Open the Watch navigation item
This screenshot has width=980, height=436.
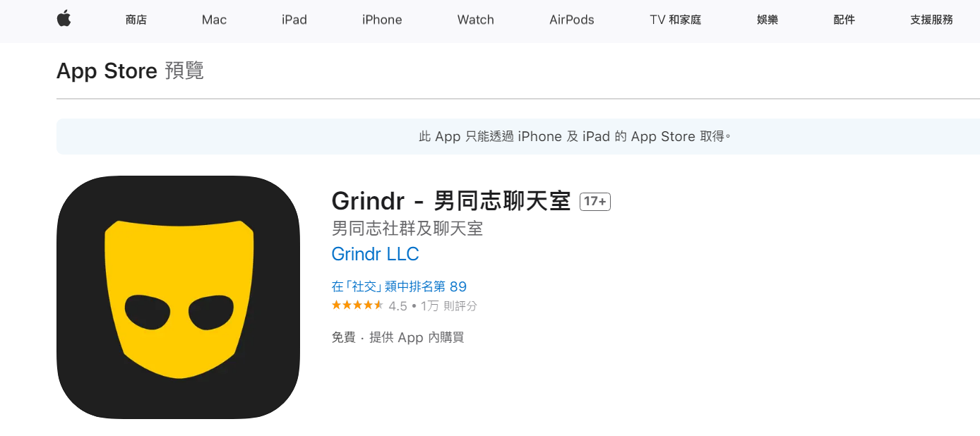pyautogui.click(x=476, y=20)
